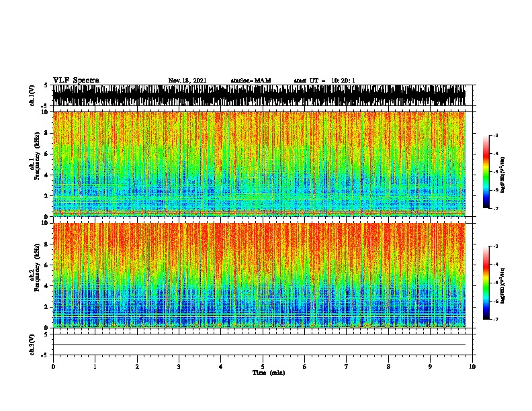532x411 pixels.
Task: Click the 6 kHz tick label of ch.2 spectrogram
Action: [x=46, y=265]
